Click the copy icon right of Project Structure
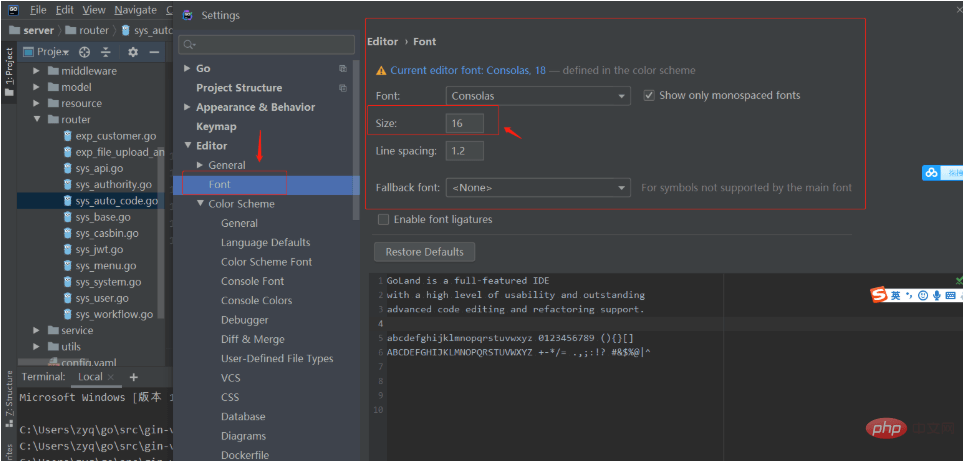The height and width of the screenshot is (461, 965). [x=343, y=88]
